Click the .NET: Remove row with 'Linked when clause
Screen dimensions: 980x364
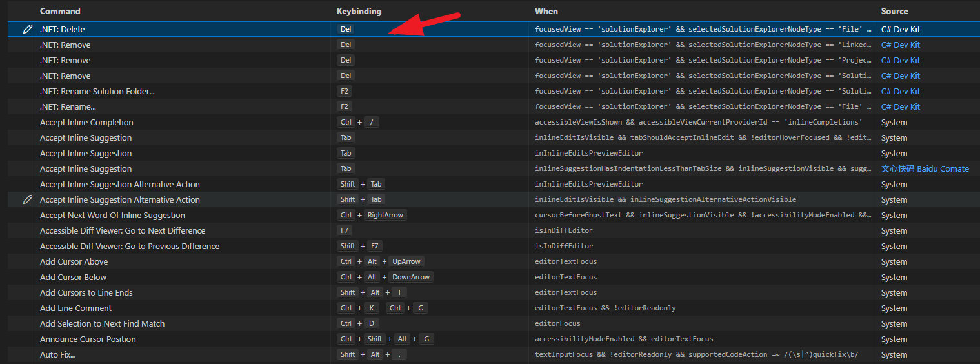(x=494, y=45)
